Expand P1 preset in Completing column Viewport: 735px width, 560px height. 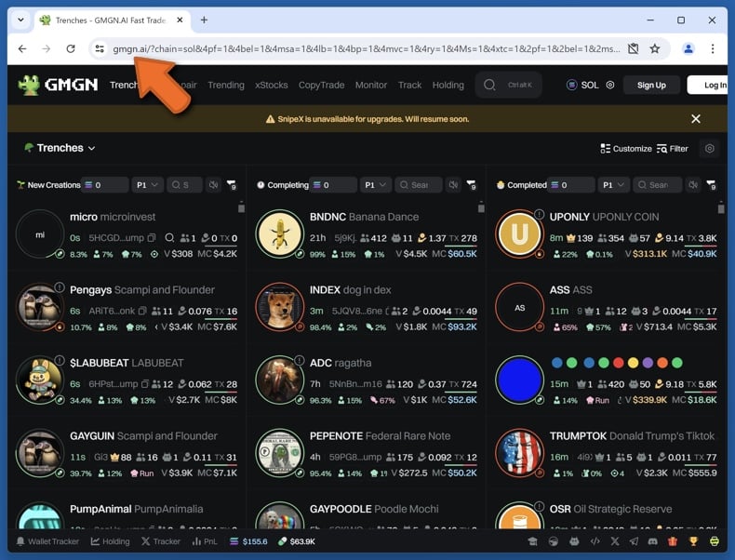point(375,184)
